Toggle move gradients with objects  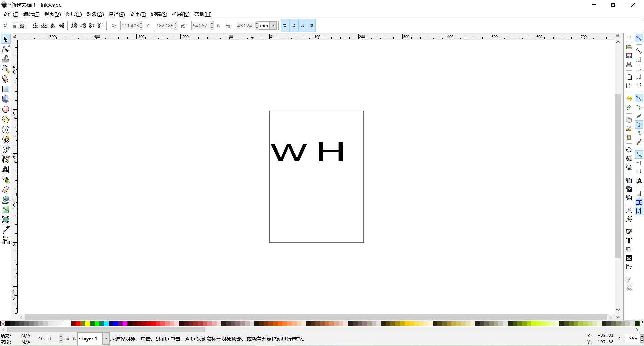coord(303,26)
